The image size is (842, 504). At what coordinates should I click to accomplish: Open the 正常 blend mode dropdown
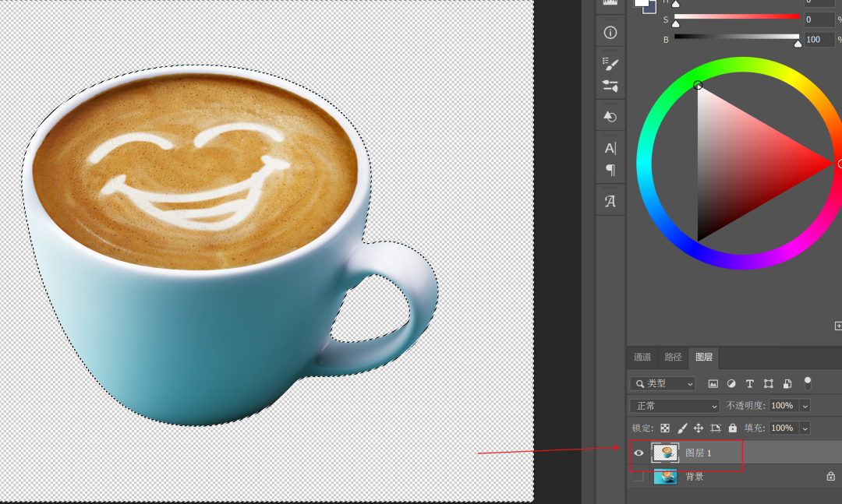(x=674, y=406)
